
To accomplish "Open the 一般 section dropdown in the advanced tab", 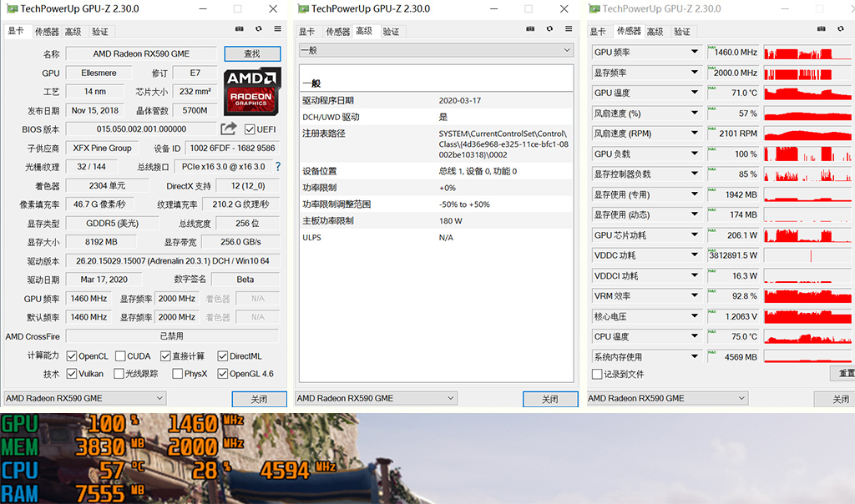I will pyautogui.click(x=436, y=49).
